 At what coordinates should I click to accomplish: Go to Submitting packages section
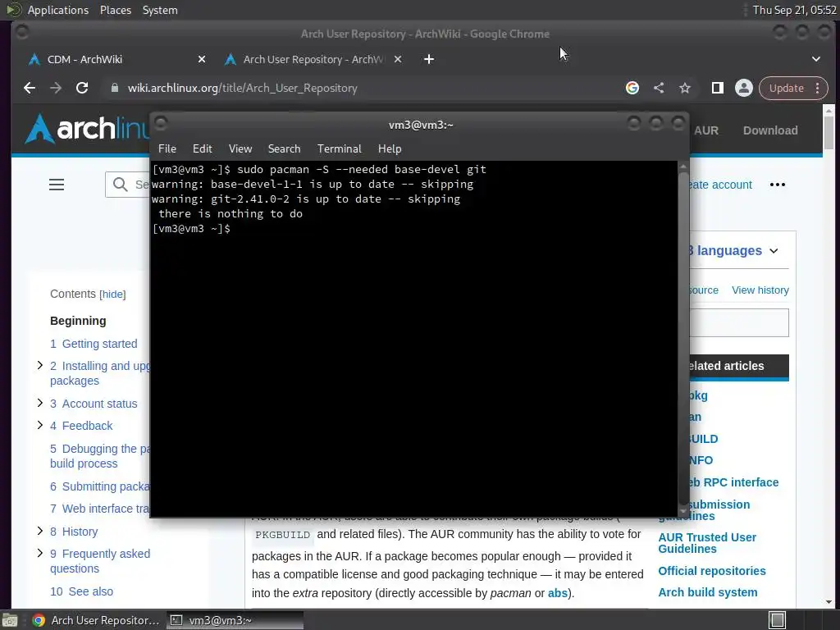[x=99, y=486]
